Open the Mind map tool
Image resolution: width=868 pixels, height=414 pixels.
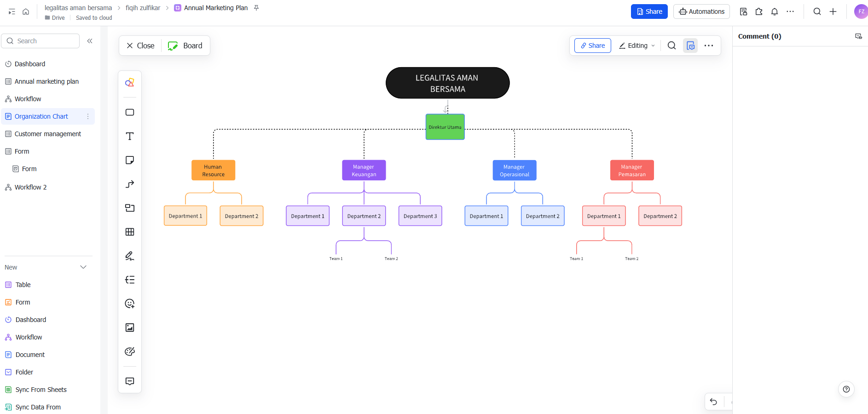click(130, 280)
